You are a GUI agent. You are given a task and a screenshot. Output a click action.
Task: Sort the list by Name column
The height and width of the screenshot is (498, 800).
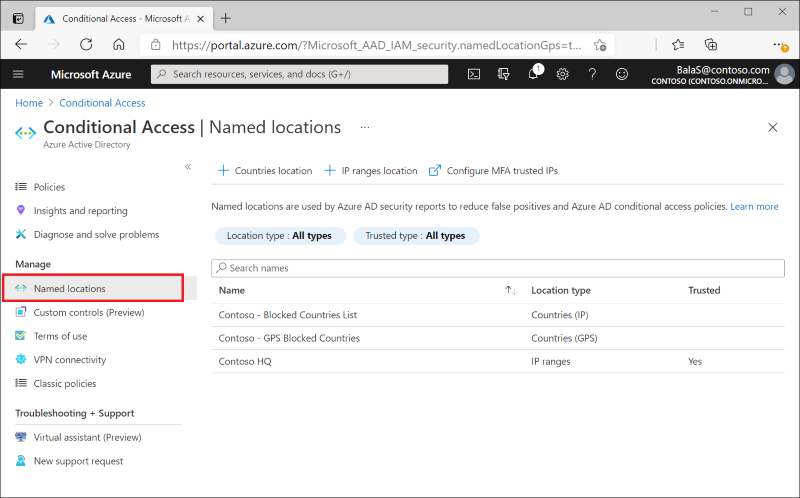click(x=511, y=290)
